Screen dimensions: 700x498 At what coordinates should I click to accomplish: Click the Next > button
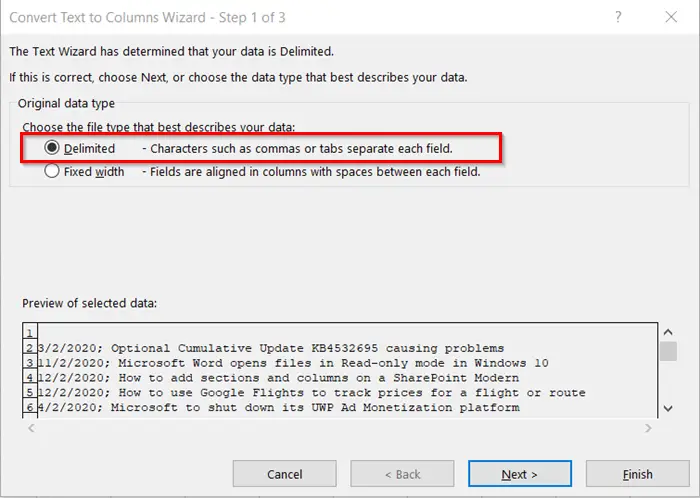(520, 473)
